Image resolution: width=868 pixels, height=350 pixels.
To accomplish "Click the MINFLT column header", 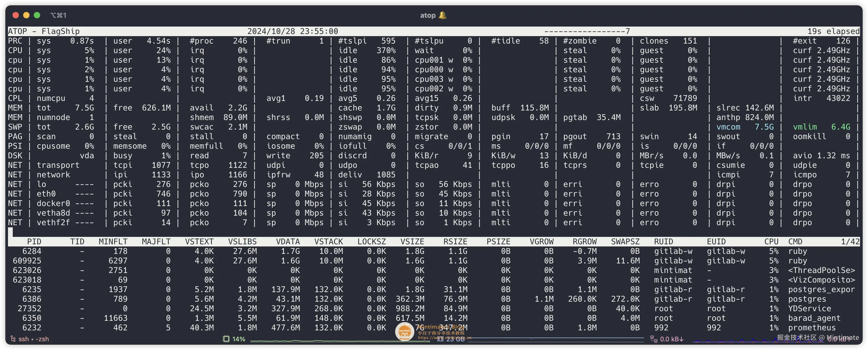I will [113, 242].
